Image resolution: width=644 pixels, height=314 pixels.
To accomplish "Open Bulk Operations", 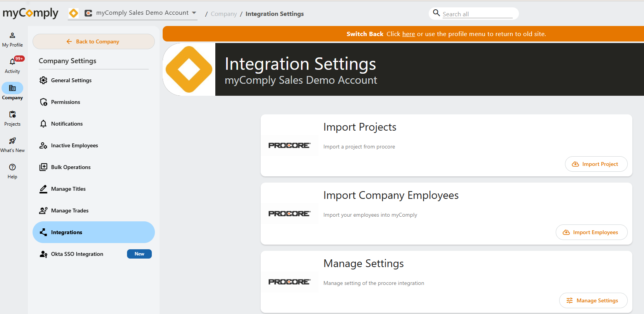I will 94,167.
